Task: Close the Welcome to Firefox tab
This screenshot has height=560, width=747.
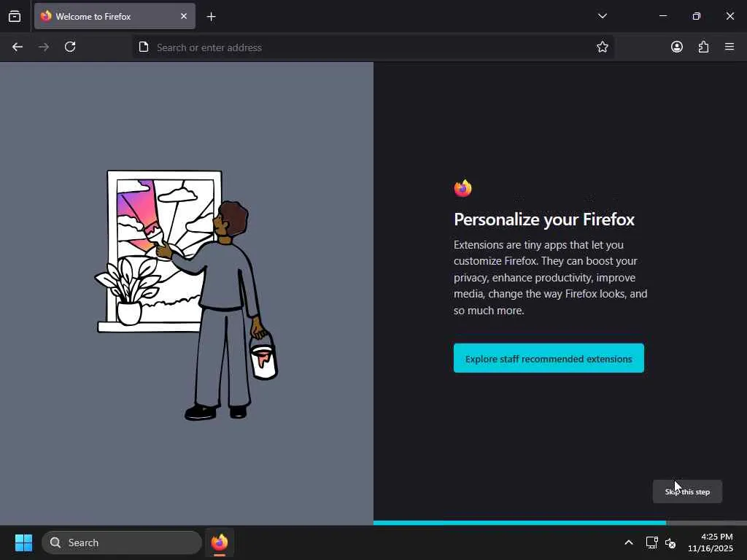Action: pyautogui.click(x=184, y=16)
